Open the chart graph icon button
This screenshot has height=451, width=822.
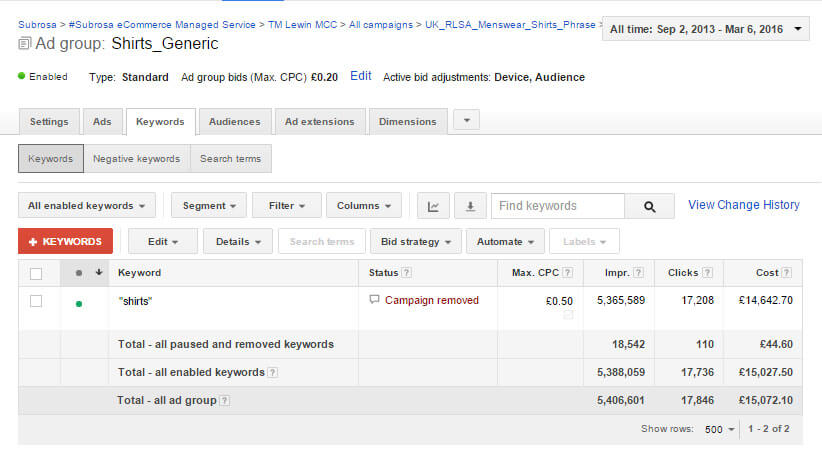pos(433,206)
